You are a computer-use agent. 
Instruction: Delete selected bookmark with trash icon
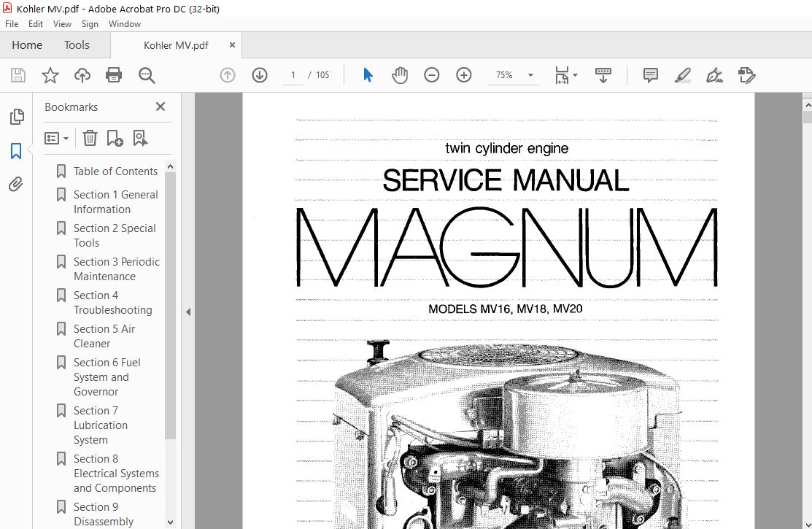(x=90, y=139)
